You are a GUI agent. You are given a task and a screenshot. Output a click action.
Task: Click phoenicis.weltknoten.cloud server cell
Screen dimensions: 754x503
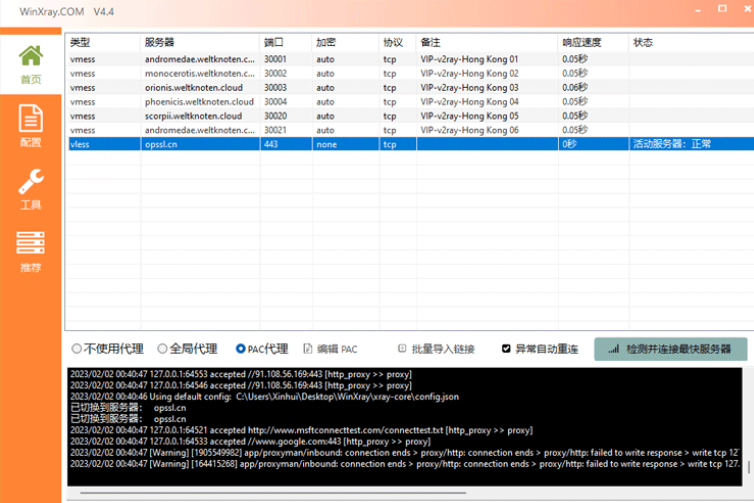point(200,102)
